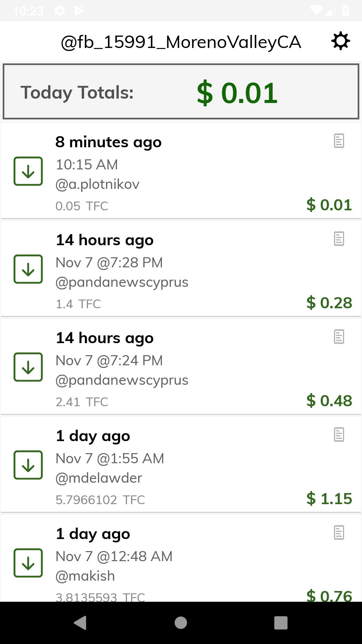Screen dimensions: 362x644
Task: Tap incoming arrow icon for 7:24 PM transaction
Action: tap(28, 367)
